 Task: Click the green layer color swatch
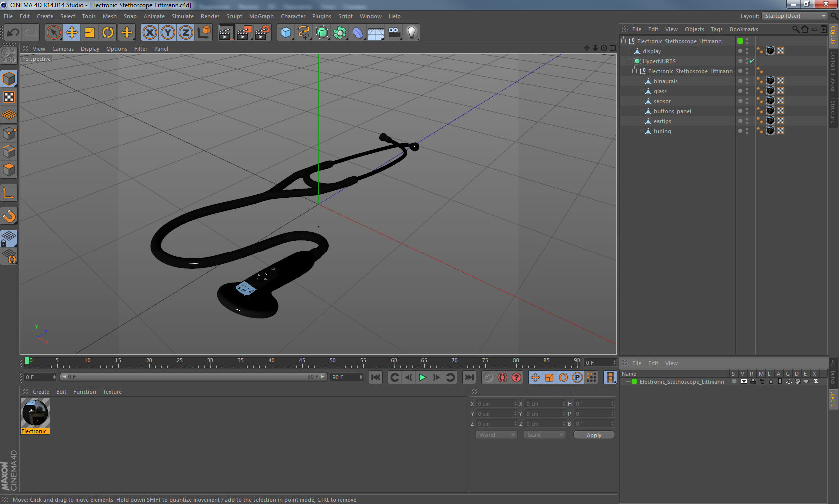tap(634, 382)
